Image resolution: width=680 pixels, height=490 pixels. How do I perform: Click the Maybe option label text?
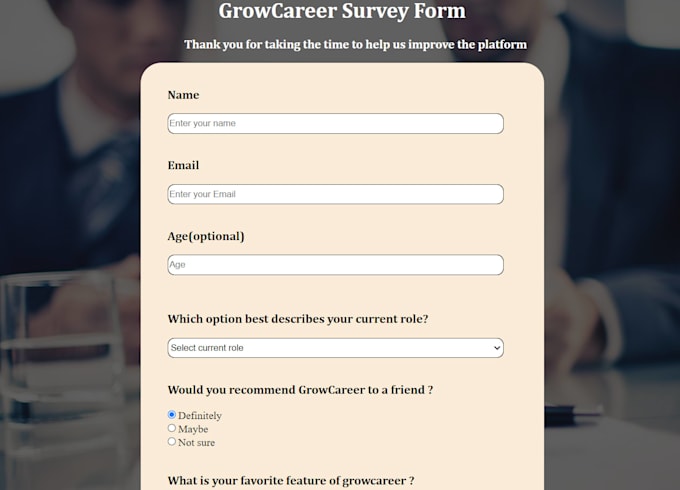point(193,429)
